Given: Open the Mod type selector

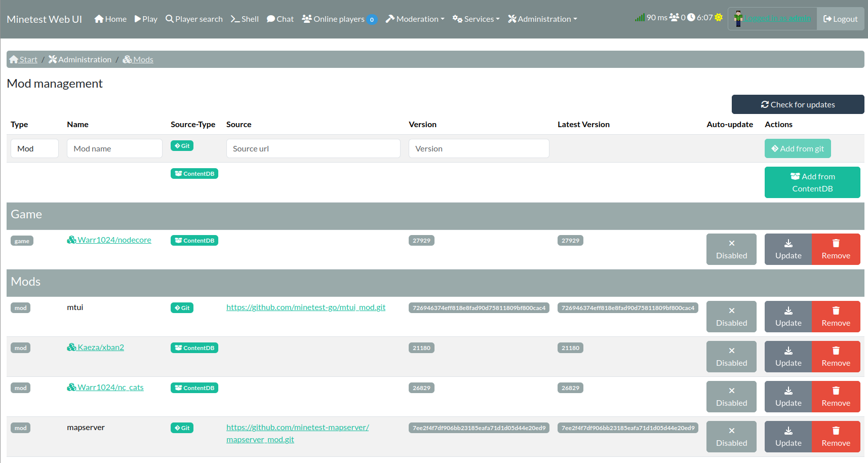Looking at the screenshot, I should coord(34,148).
